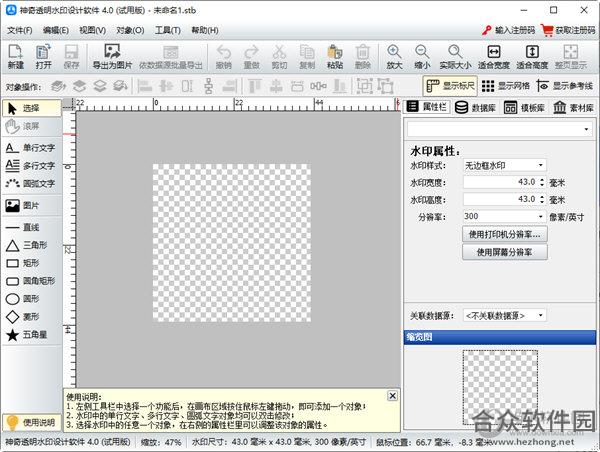Select the 五角星 star tool
This screenshot has width=600, height=452.
tap(32, 335)
